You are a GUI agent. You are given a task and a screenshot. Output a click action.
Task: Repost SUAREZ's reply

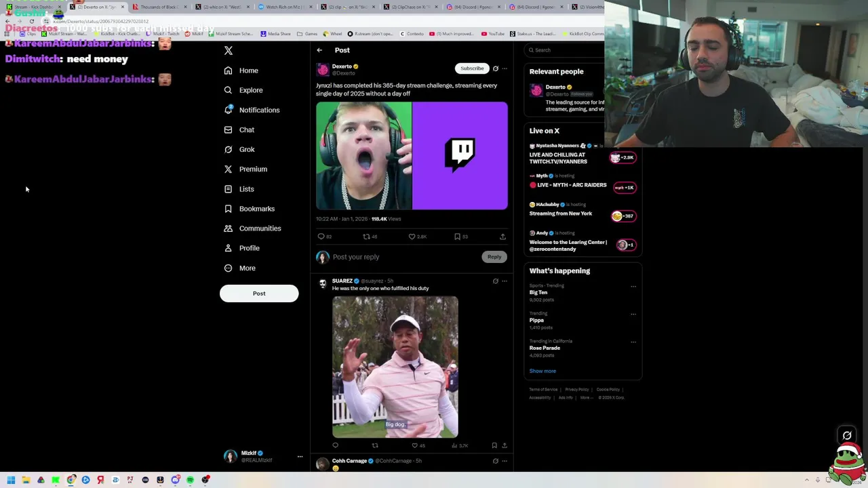tap(375, 445)
